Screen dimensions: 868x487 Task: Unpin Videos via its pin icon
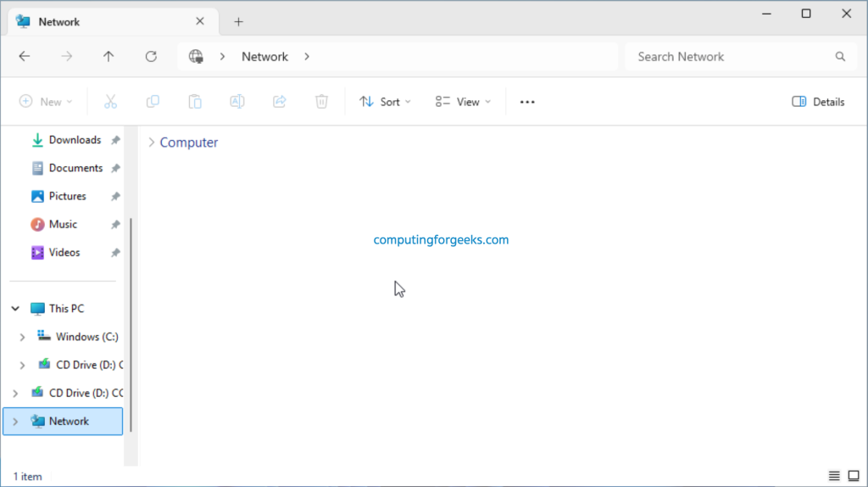(115, 253)
